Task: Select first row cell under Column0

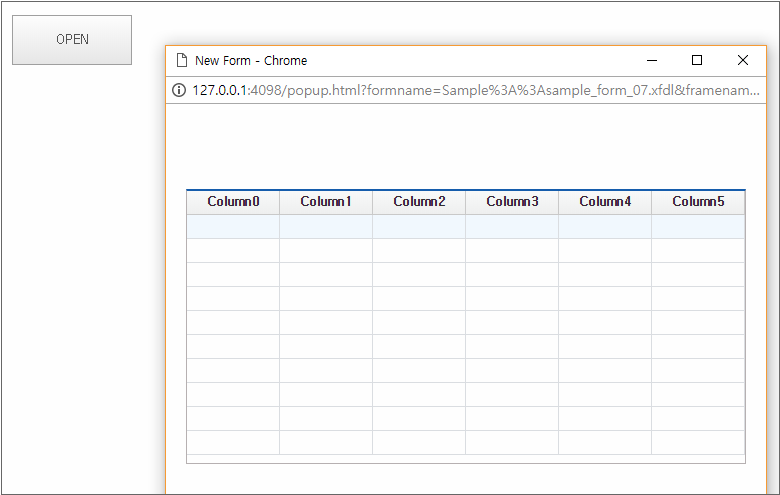Action: 233,227
